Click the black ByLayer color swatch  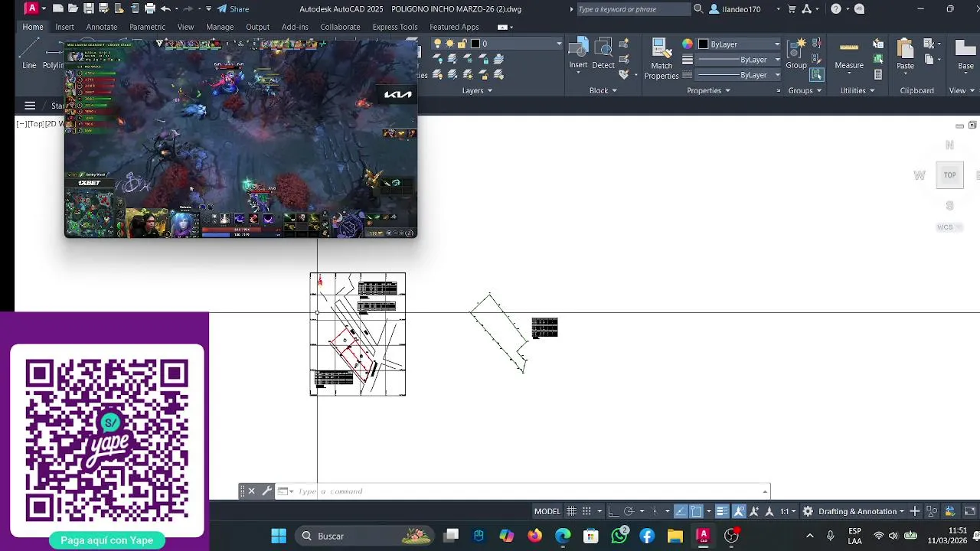coord(703,44)
